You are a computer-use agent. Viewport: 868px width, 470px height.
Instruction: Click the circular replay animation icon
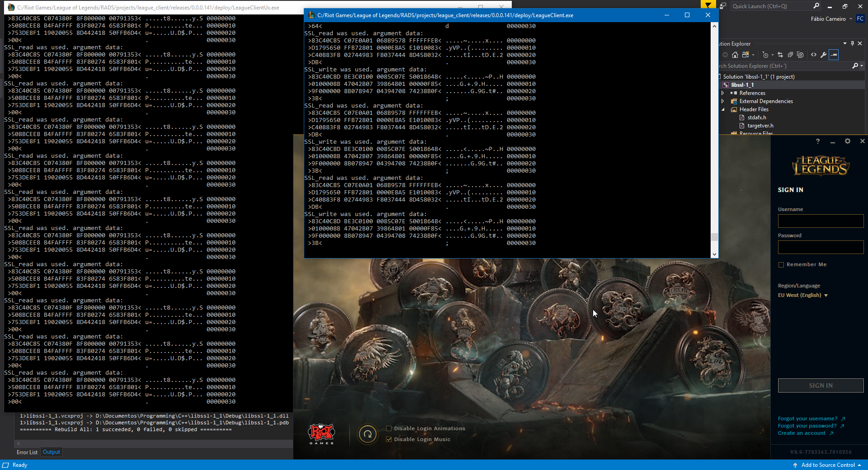click(x=368, y=434)
